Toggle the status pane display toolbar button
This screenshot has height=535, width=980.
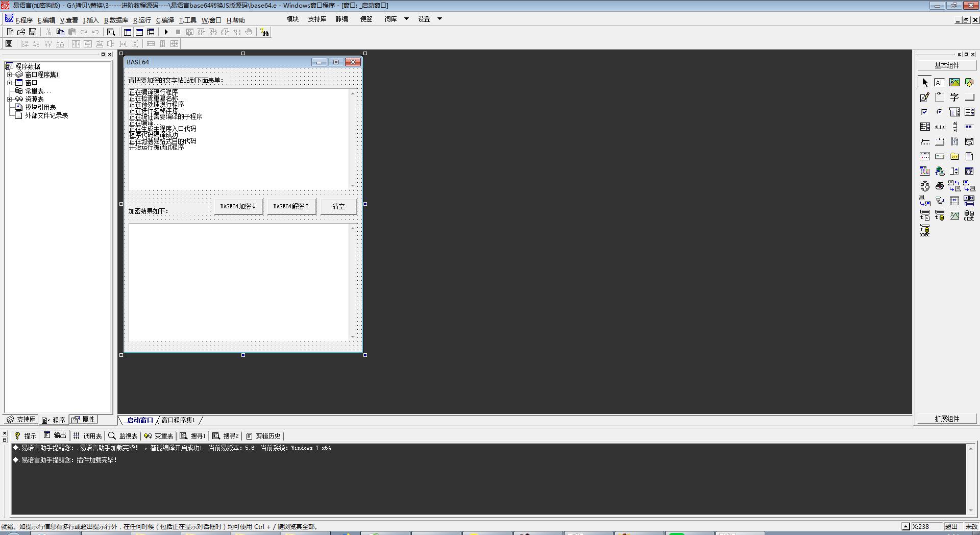139,32
